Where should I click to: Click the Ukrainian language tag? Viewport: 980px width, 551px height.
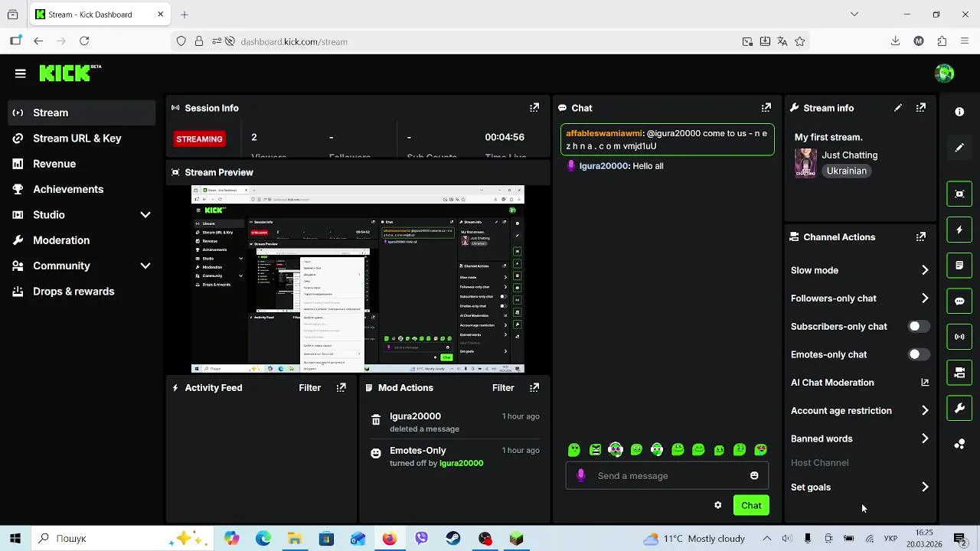[x=846, y=171]
